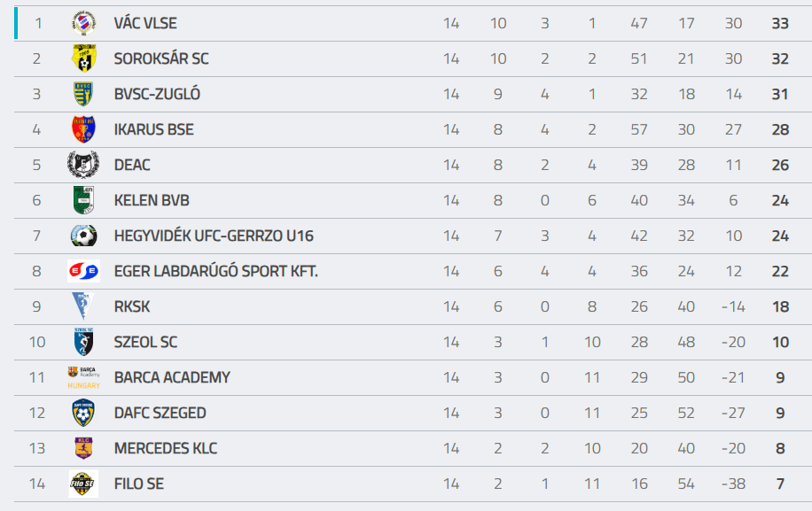Click the Eger Labdarúgó Sport logo
This screenshot has height=511, width=812.
[83, 271]
